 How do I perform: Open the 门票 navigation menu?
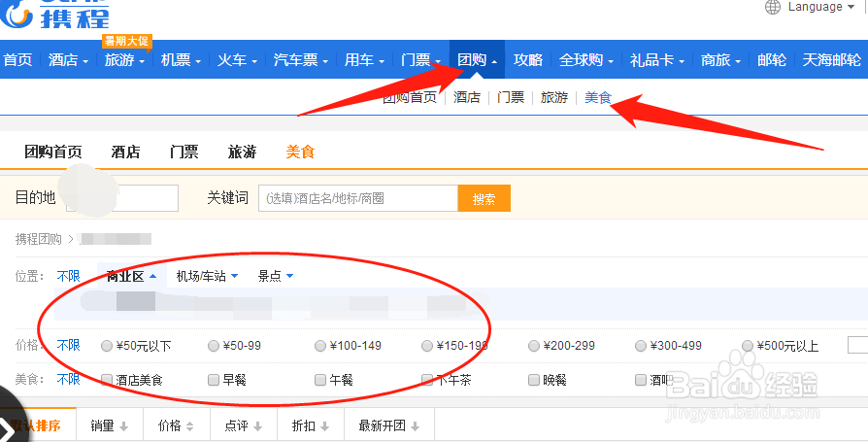pyautogui.click(x=420, y=60)
